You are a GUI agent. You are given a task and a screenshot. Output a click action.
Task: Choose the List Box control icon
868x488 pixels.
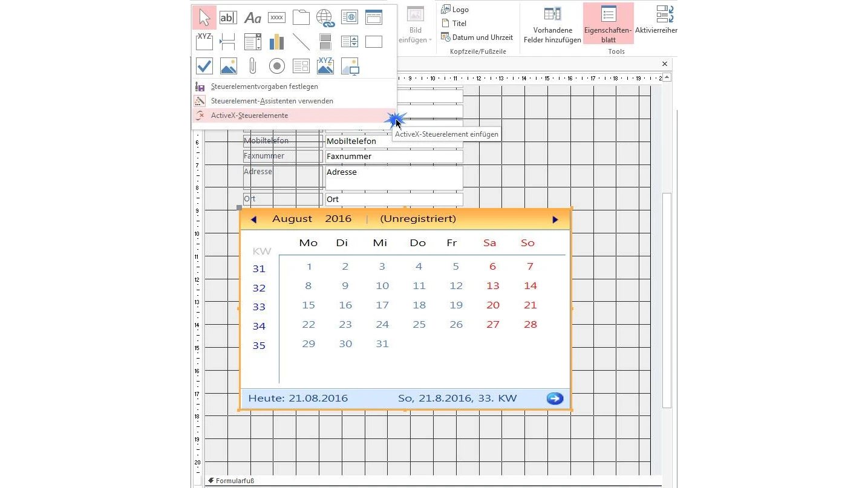[349, 41]
